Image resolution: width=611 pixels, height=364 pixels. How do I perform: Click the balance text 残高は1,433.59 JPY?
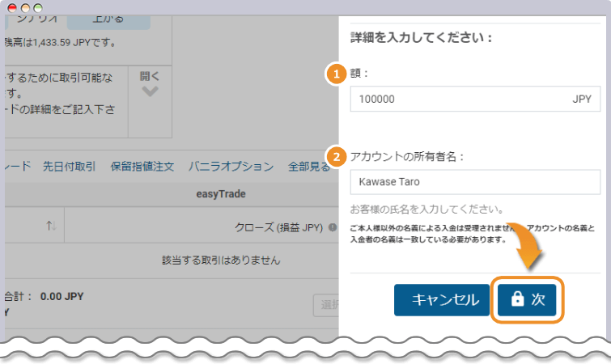point(61,42)
